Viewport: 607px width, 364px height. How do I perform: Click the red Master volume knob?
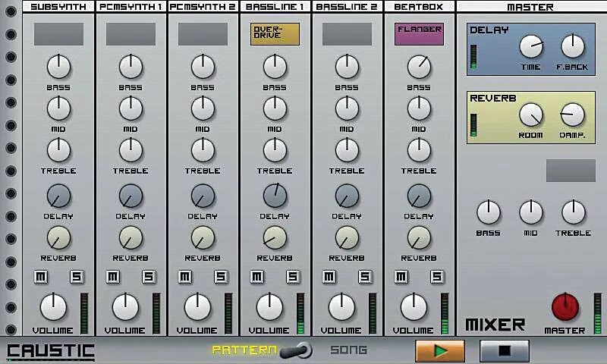(565, 307)
